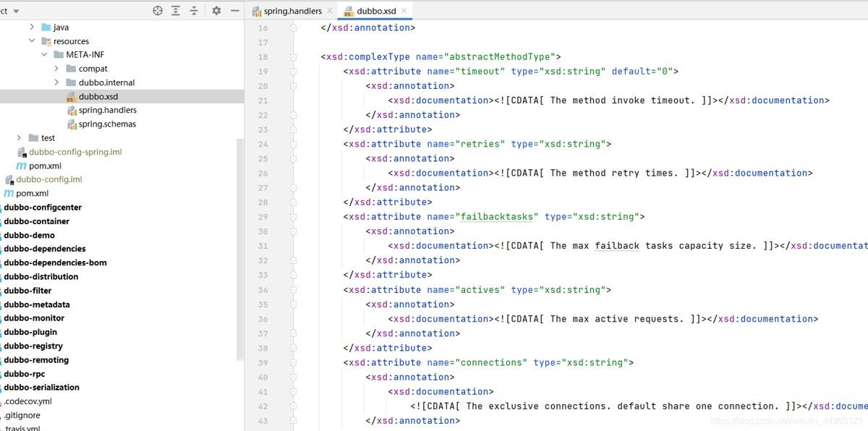Screen dimensions: 868x431
Task: Select the dubbo-filter module
Action: click(x=27, y=291)
